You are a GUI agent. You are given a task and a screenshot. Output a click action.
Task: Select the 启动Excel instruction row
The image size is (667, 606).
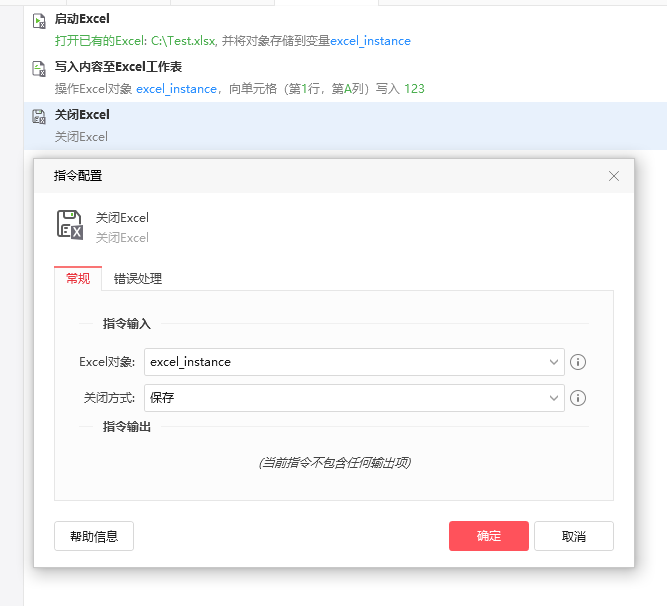tap(345, 30)
